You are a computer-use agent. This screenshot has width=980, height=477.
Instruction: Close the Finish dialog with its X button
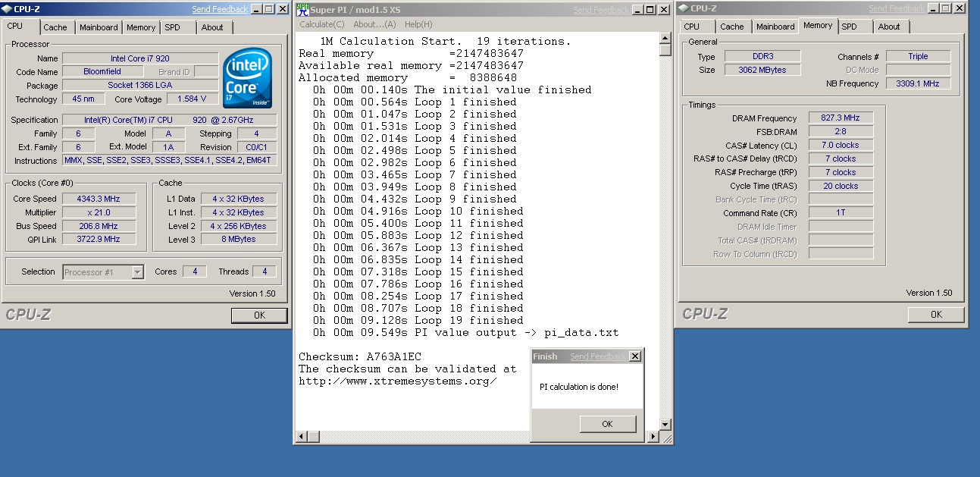[635, 356]
